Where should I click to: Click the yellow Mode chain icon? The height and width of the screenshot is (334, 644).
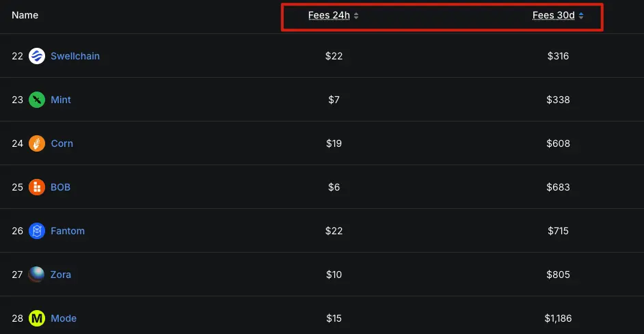coord(37,318)
